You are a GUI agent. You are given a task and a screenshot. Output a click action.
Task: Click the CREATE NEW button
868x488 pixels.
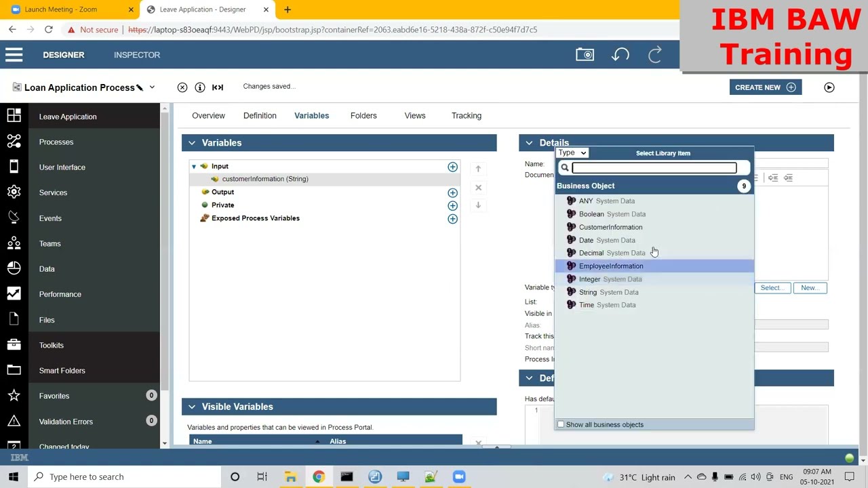coord(766,87)
